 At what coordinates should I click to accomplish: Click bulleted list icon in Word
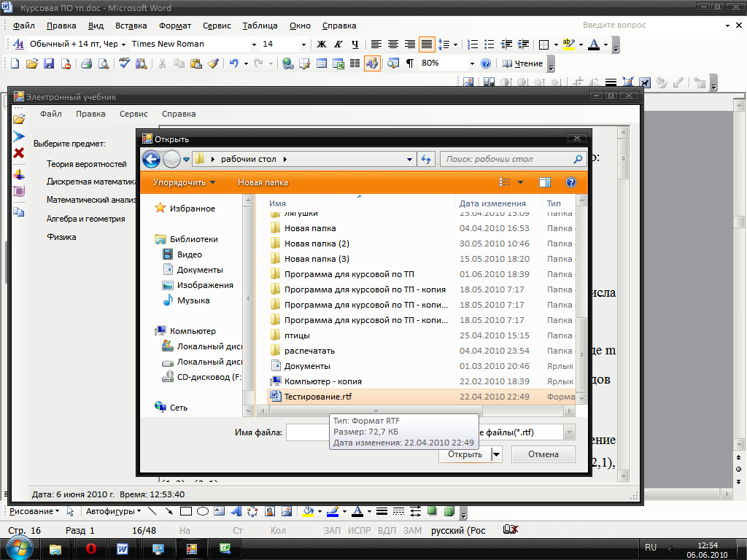click(489, 44)
